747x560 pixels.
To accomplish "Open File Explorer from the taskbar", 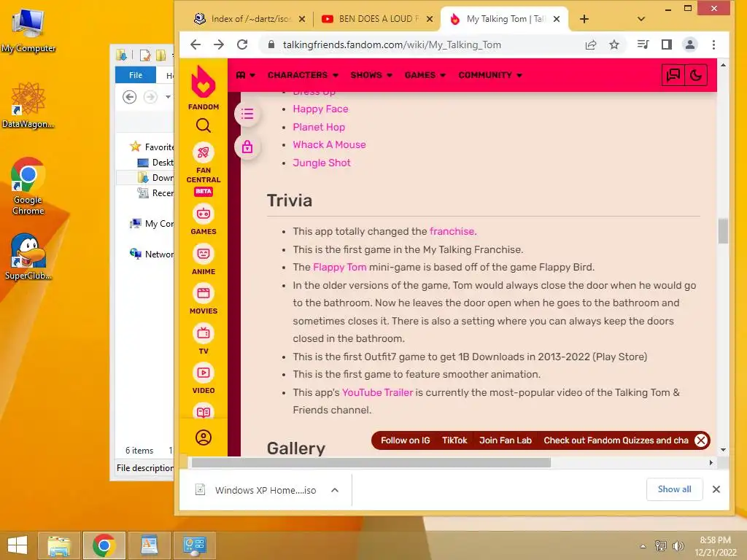I will pyautogui.click(x=58, y=545).
